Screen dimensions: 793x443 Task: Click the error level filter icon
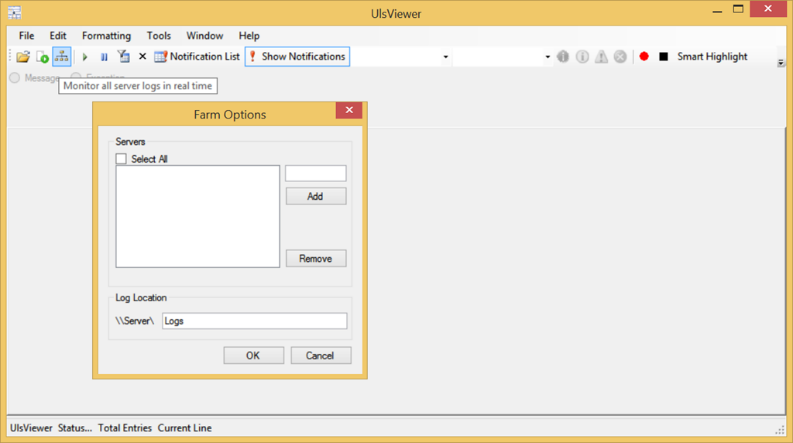tap(621, 57)
